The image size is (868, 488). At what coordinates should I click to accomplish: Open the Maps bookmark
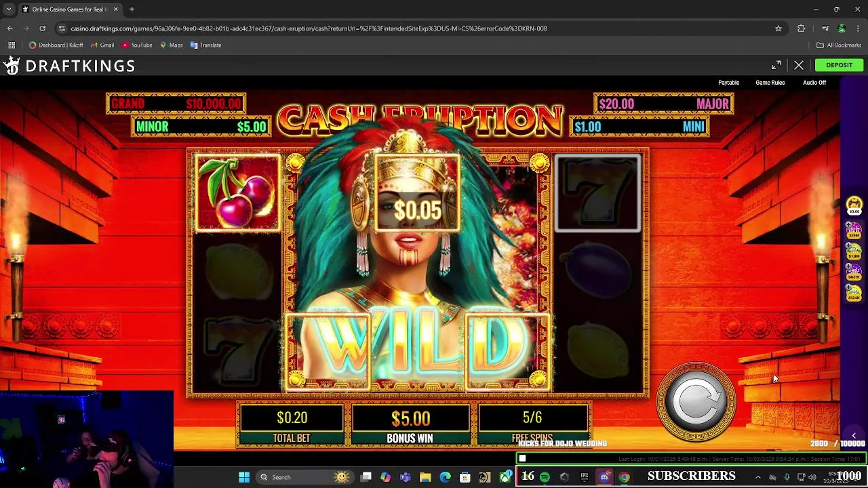click(x=172, y=45)
